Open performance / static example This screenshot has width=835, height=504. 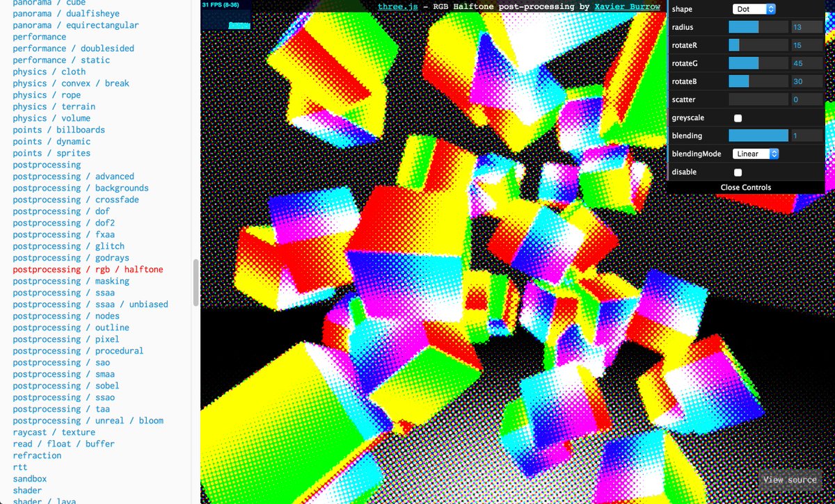coord(61,60)
